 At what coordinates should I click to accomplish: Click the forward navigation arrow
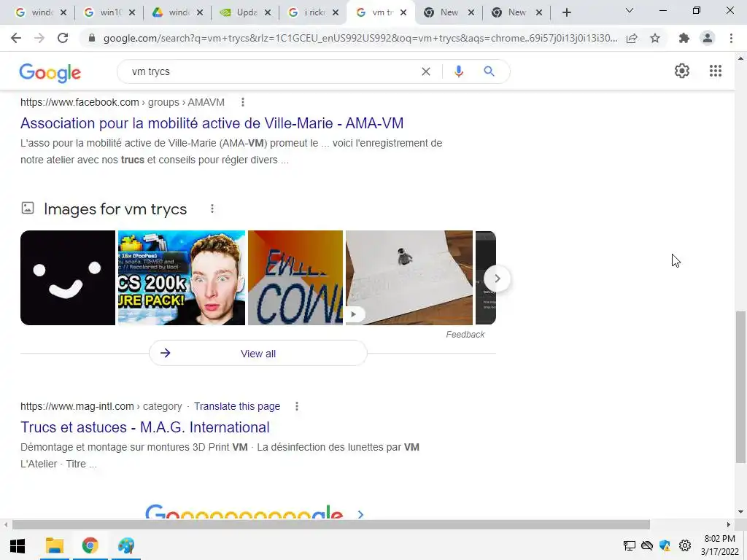[x=39, y=38]
